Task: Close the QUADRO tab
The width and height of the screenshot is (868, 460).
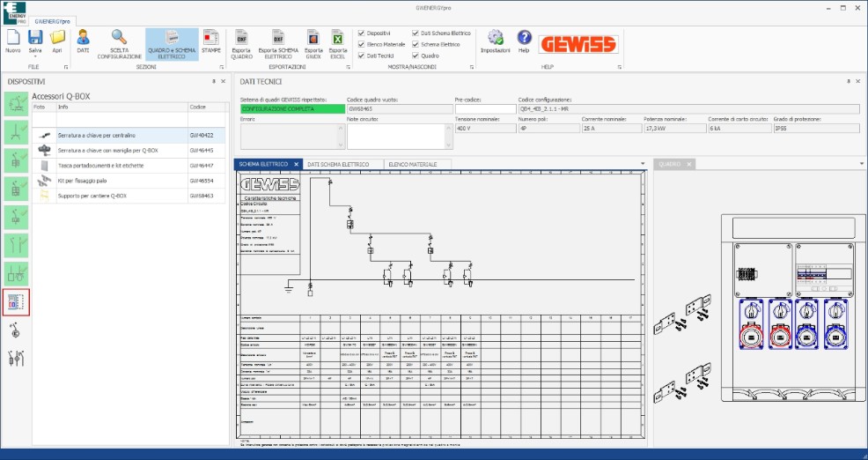Action: click(x=689, y=164)
